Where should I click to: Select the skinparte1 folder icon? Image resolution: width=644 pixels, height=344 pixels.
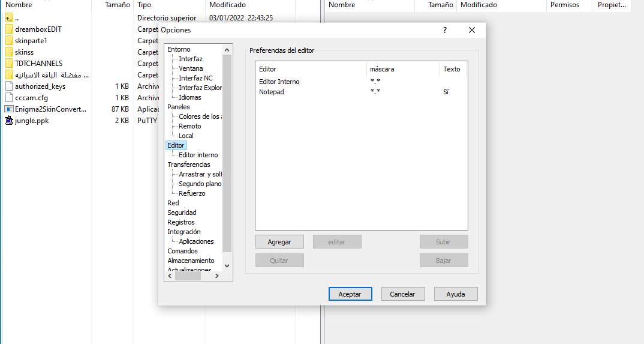tap(9, 40)
